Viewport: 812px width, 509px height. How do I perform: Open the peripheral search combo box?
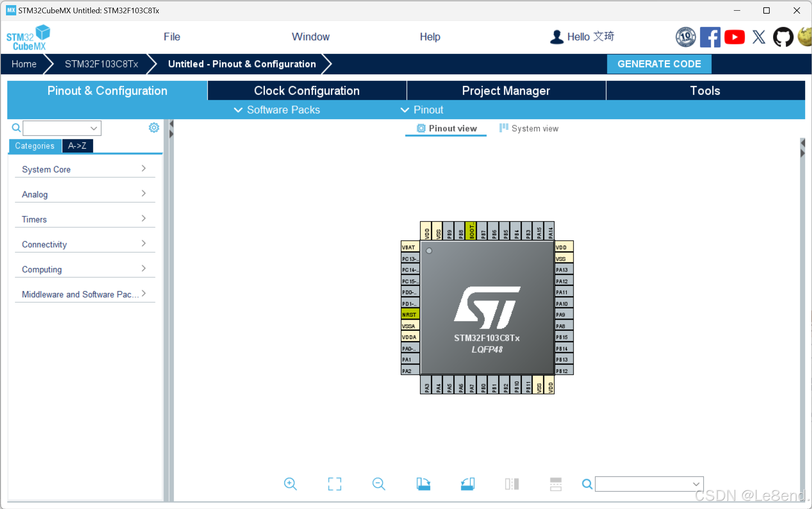point(62,128)
